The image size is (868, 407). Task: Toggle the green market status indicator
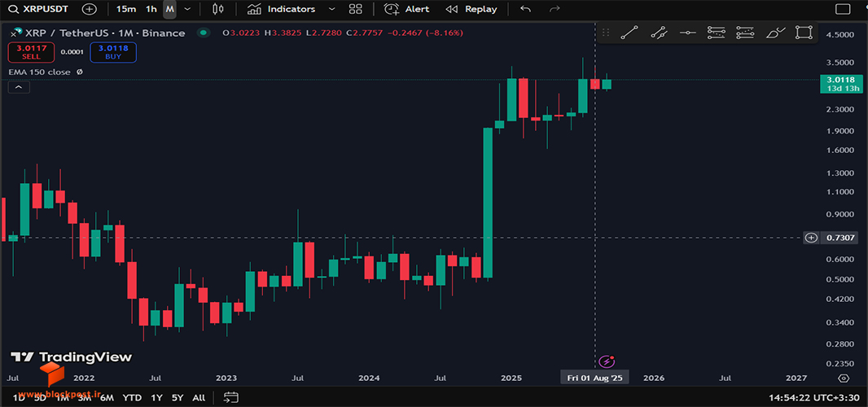click(204, 33)
